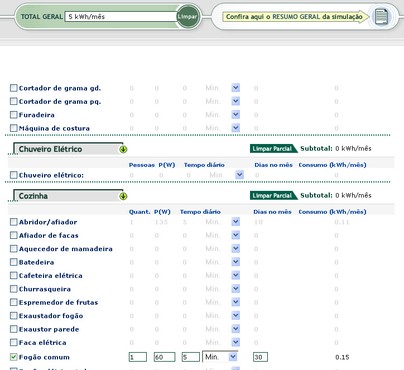Viewport: 404px width, 370px height.
Task: Click the round Limpar button beside TOTAL GERAL
Action: click(x=188, y=16)
